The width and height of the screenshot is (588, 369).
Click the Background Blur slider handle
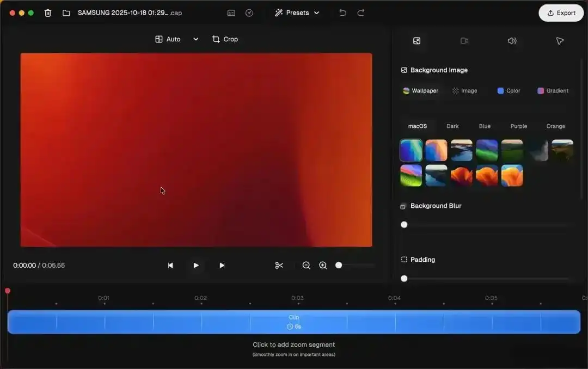click(x=404, y=225)
